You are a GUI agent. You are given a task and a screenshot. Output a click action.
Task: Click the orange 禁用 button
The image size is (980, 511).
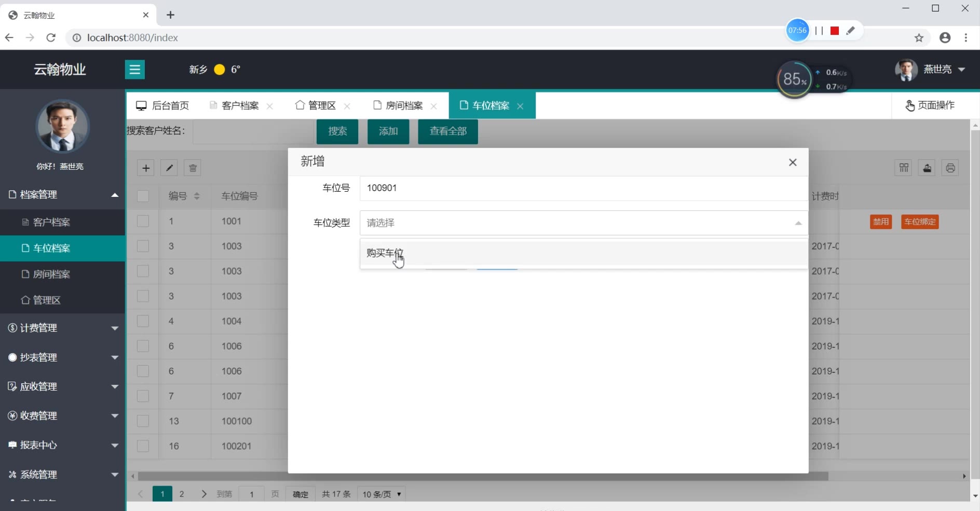click(x=881, y=222)
